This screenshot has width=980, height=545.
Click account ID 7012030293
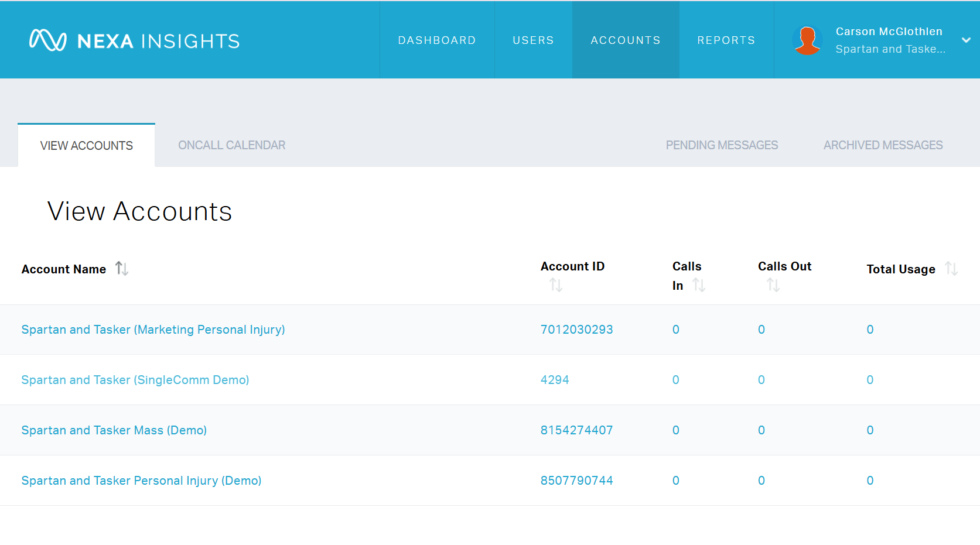tap(576, 330)
